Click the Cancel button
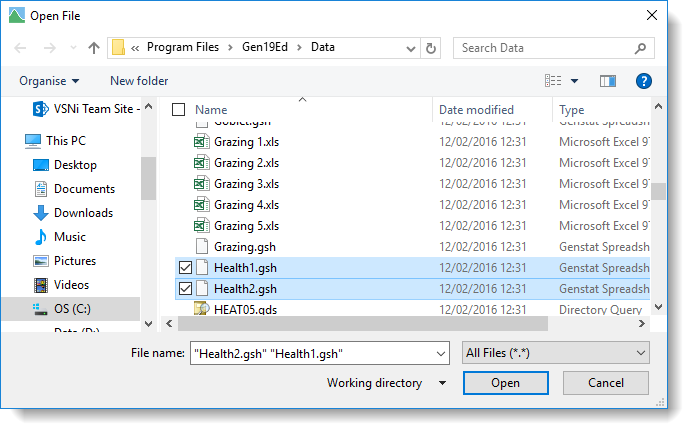The height and width of the screenshot is (426, 684). tap(605, 383)
